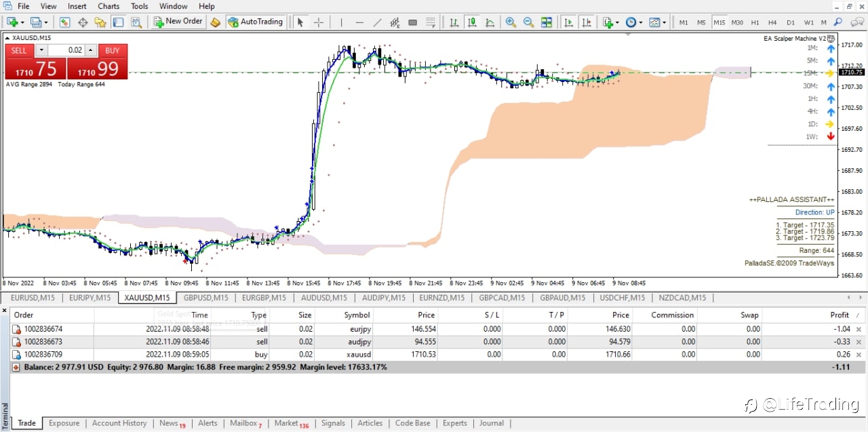Open a new chart window

click(12, 22)
